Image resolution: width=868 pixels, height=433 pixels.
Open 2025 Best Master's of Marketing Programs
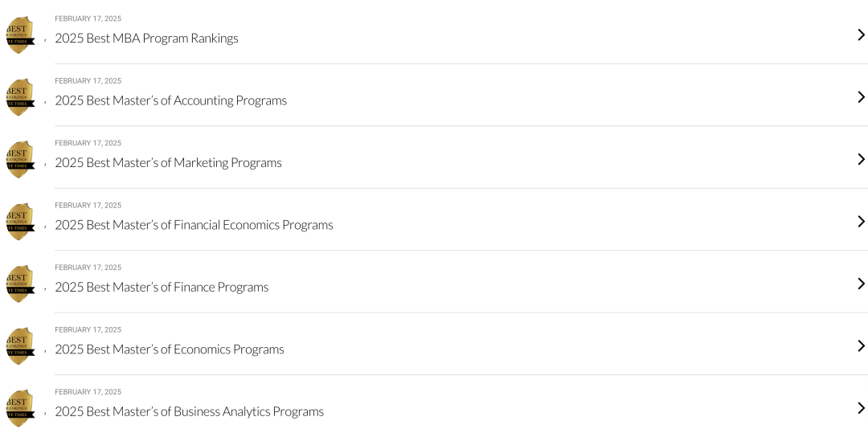click(x=168, y=162)
